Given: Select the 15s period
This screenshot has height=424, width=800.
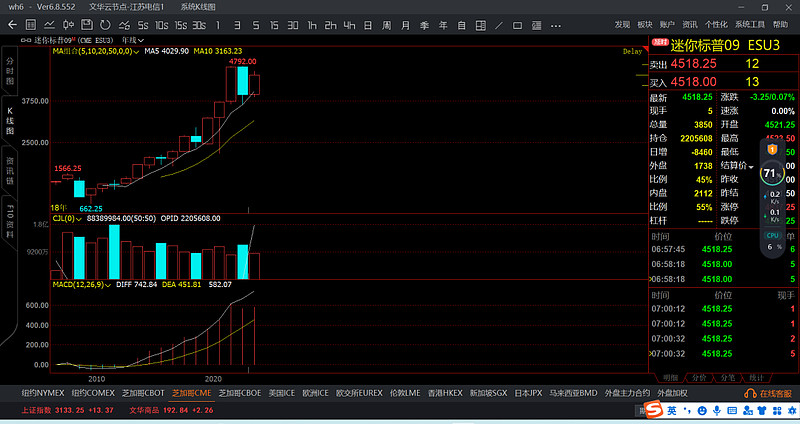Looking at the screenshot, I should pyautogui.click(x=181, y=25).
